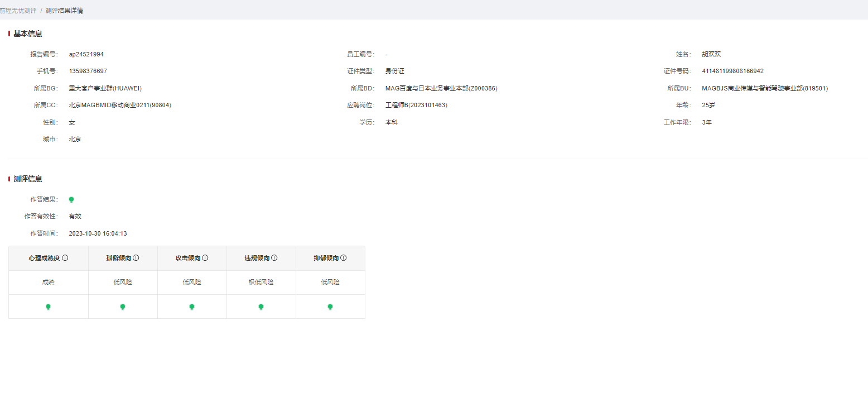Click info icon next to 孤僻倾向
This screenshot has height=402, width=868.
click(136, 258)
